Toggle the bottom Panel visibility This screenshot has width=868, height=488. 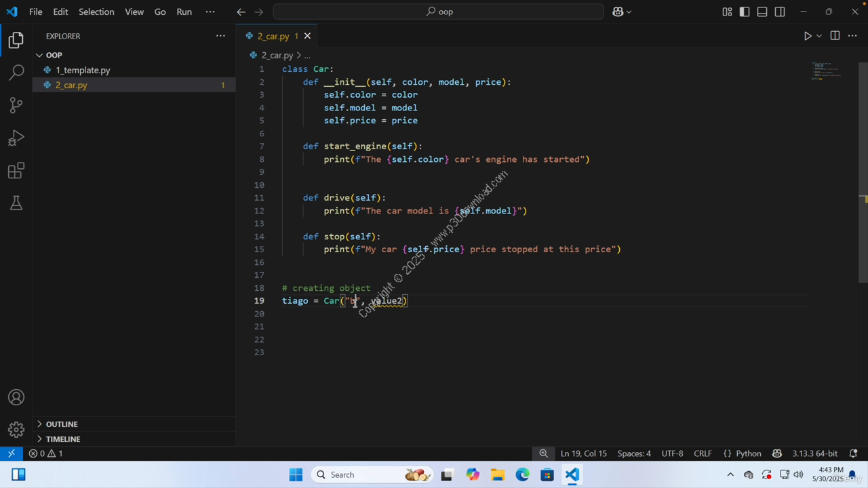[762, 12]
